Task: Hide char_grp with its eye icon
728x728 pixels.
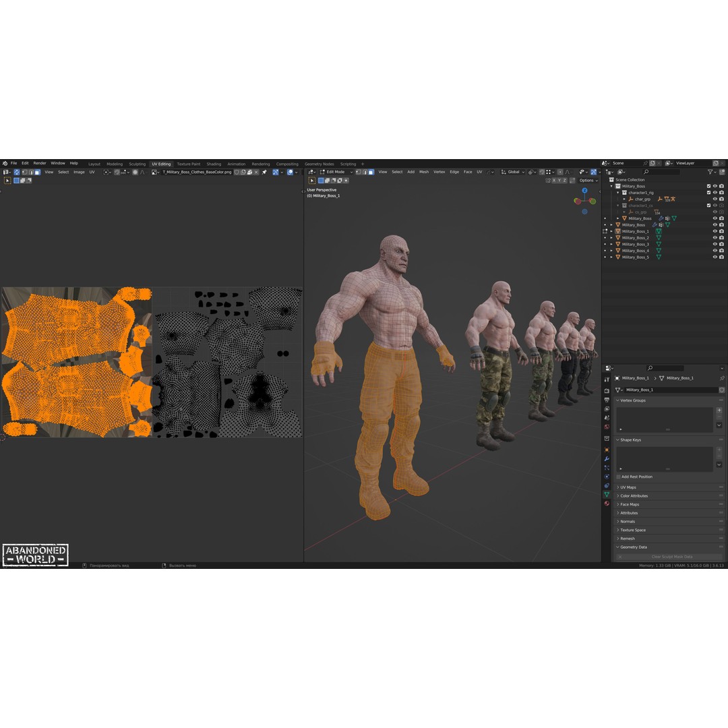Action: pos(715,199)
